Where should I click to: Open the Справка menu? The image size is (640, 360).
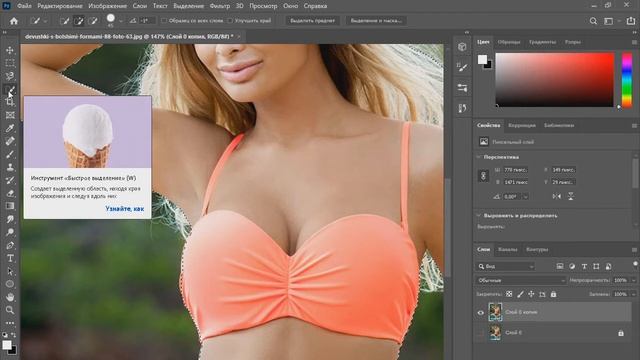pos(316,6)
